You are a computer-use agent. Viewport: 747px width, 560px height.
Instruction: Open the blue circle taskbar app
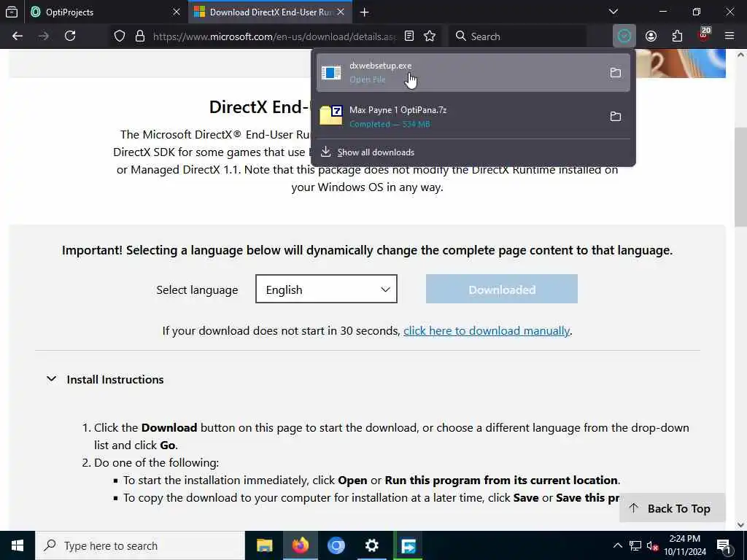point(336,545)
